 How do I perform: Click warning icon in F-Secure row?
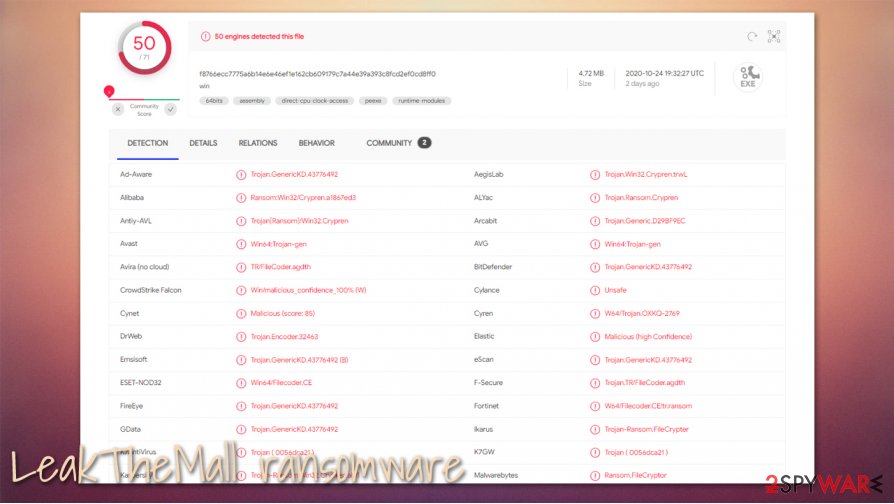coord(595,383)
